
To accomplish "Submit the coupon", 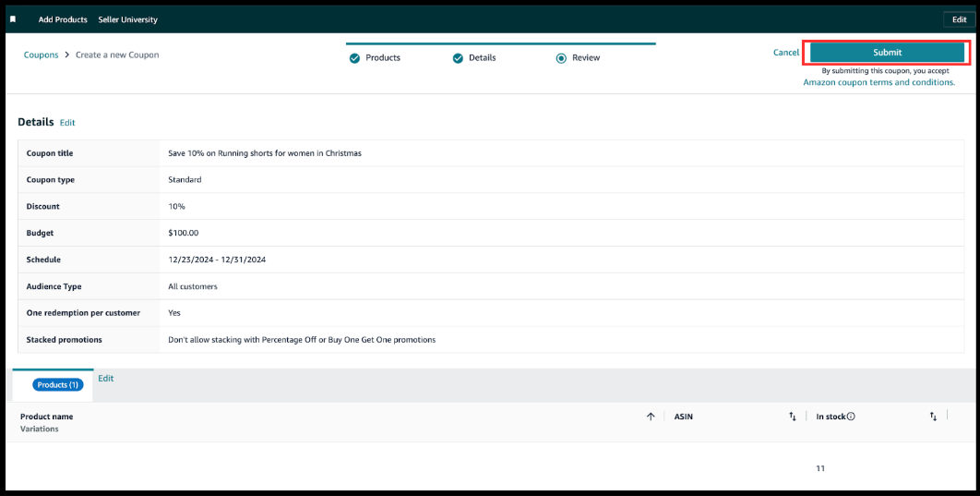I will (887, 53).
